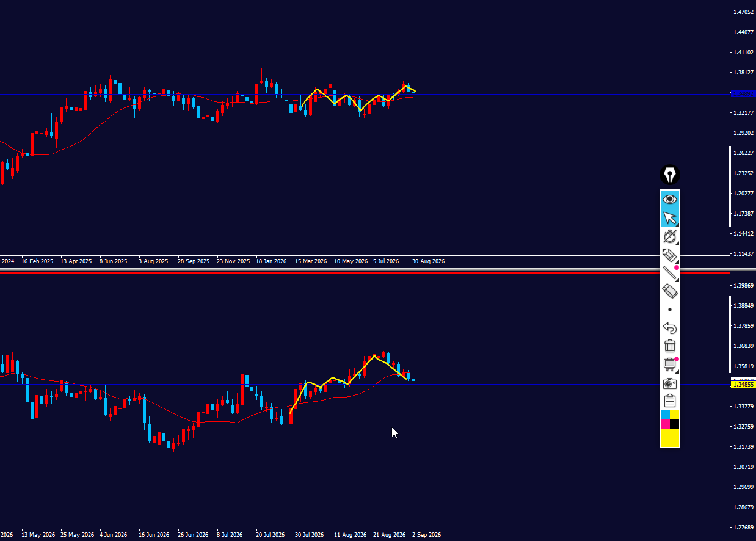
Task: Click the pen nib annotation launcher icon
Action: [670, 175]
